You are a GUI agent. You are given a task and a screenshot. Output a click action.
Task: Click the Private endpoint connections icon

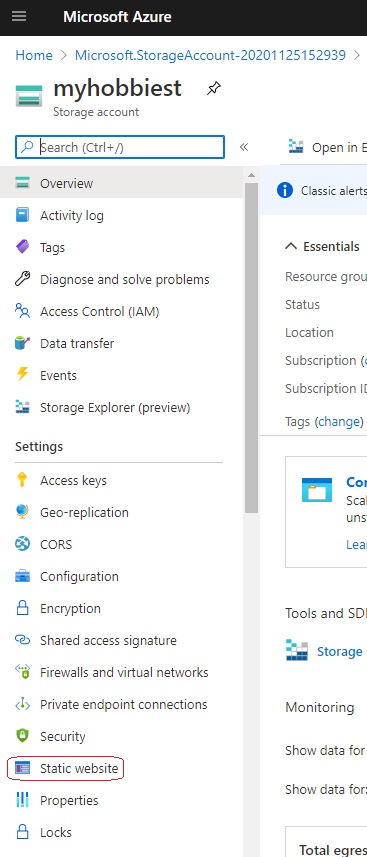point(22,705)
